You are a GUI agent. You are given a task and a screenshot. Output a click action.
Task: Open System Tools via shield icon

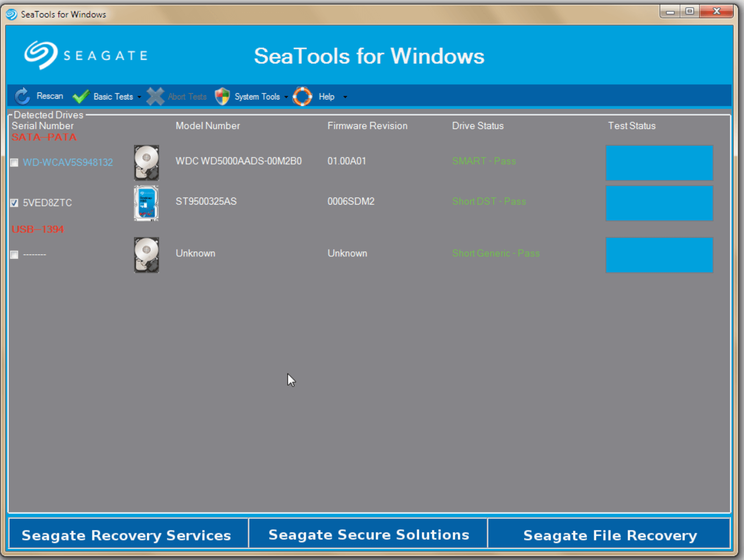222,96
